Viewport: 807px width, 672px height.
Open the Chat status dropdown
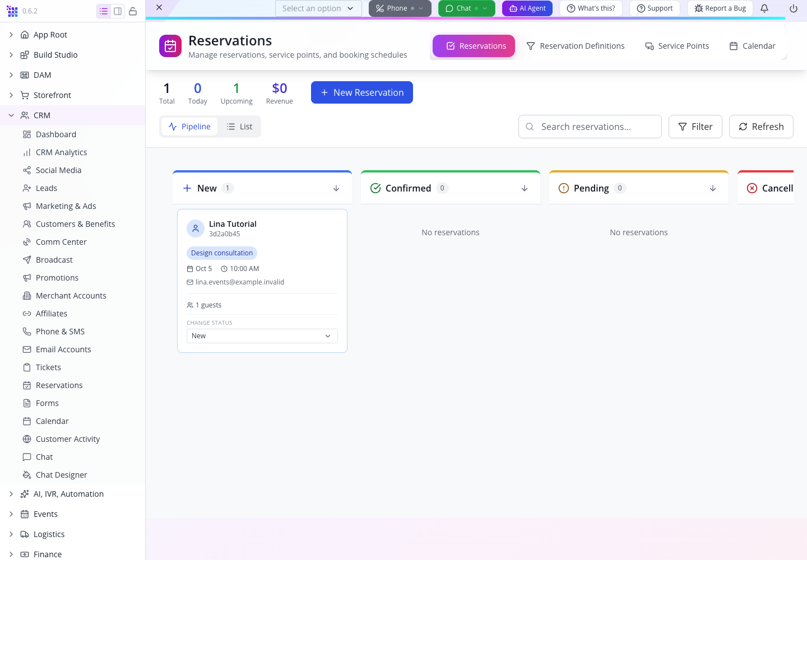coord(467,8)
